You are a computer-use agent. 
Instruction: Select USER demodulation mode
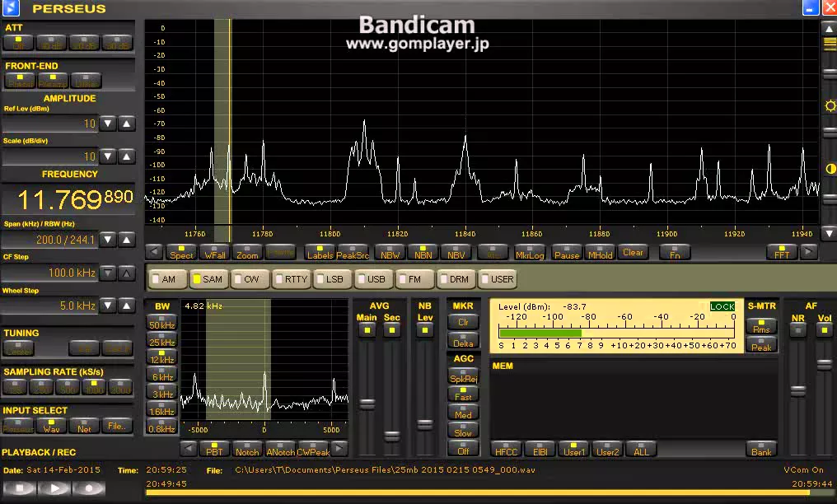point(498,279)
